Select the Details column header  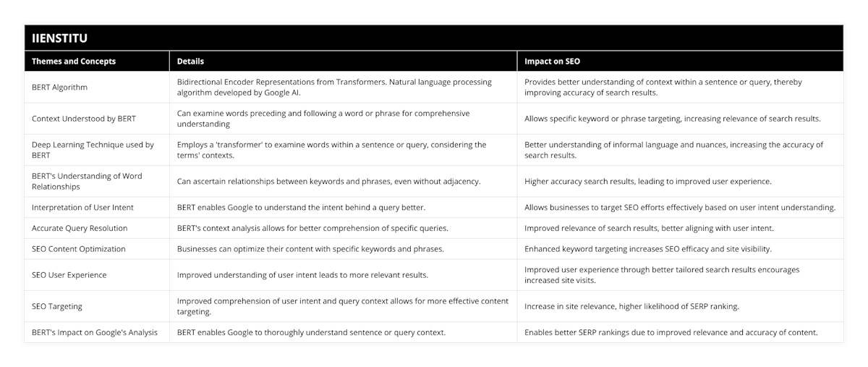point(190,62)
